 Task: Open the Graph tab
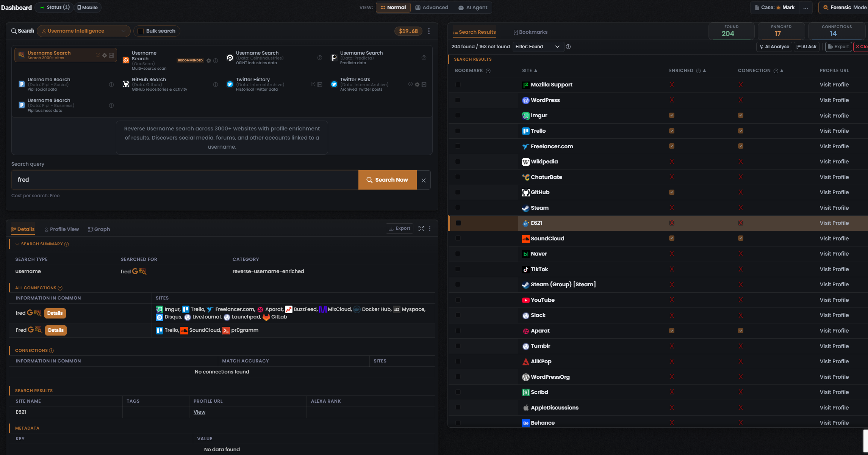tap(99, 229)
